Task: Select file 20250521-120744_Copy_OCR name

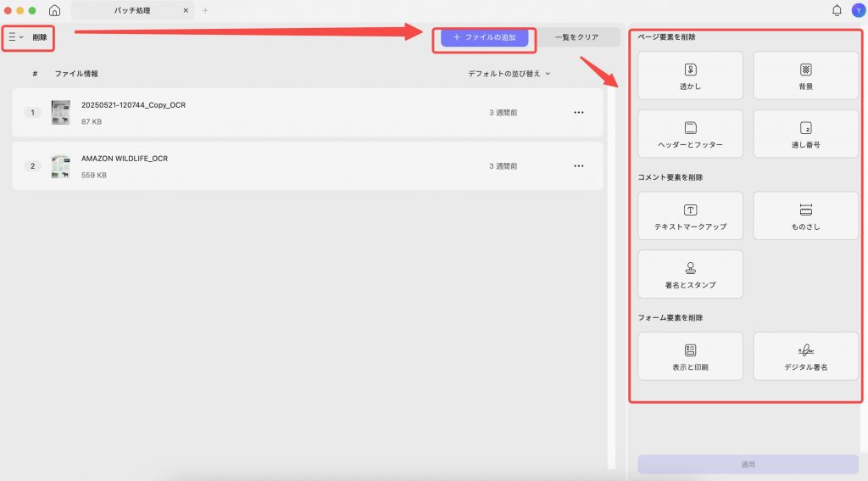Action: [133, 104]
